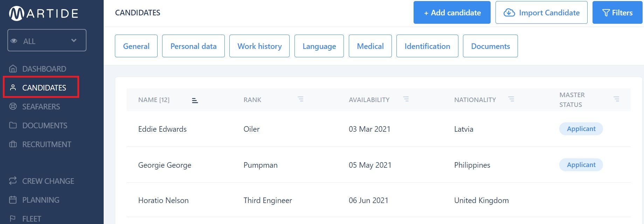The image size is (644, 224).
Task: Click the Martide logo
Action: [43, 13]
